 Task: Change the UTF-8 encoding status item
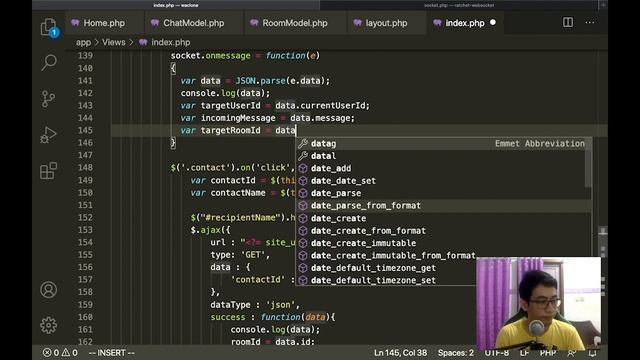tap(496, 353)
